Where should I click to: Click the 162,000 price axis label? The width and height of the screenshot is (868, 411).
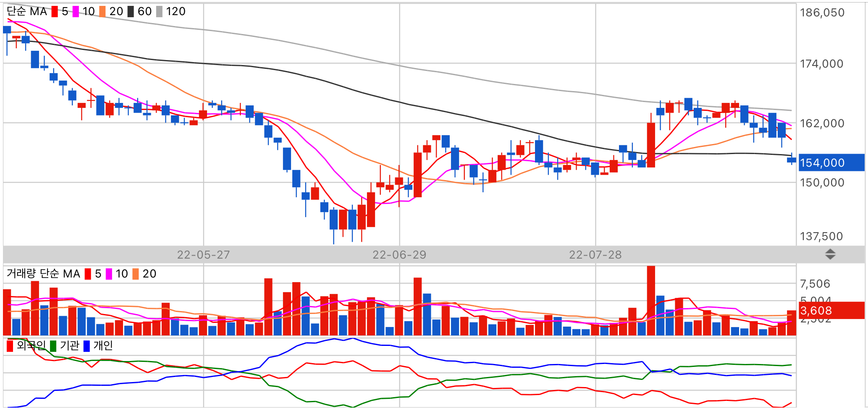822,123
